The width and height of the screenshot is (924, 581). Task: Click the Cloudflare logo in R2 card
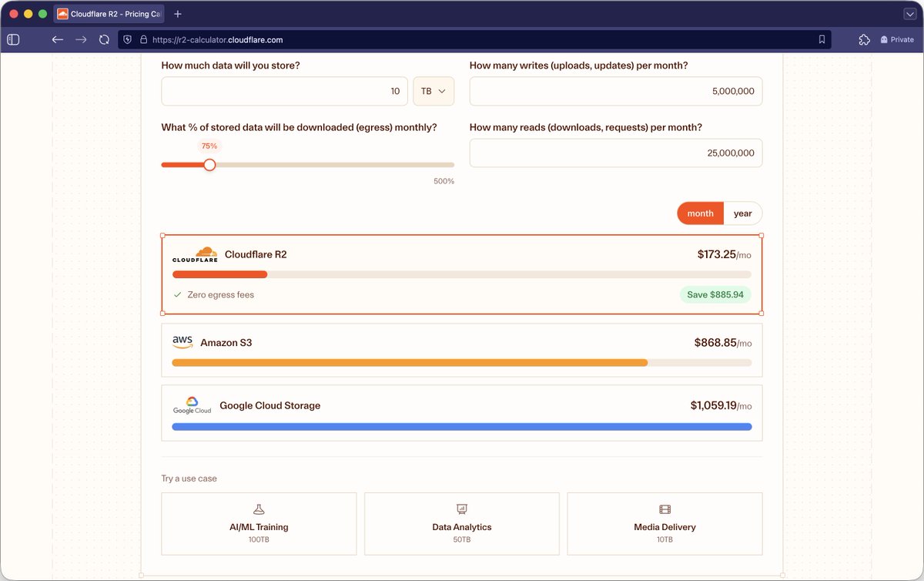(195, 255)
